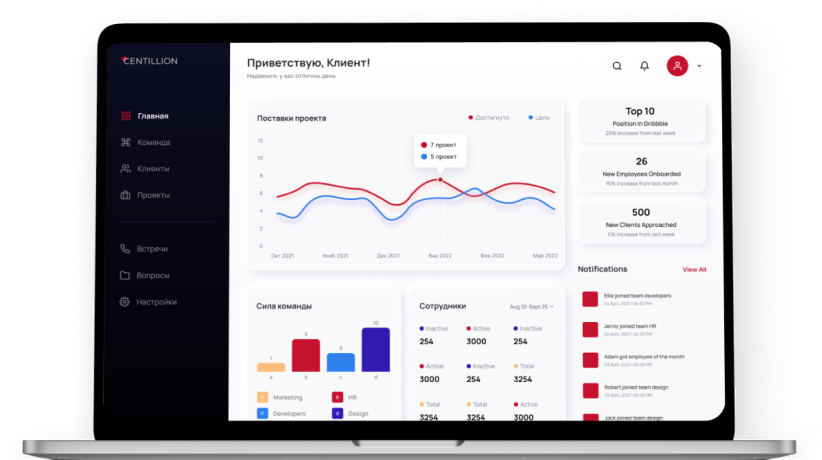Click the HR red color swatch
Viewport: 822px width, 460px height.
point(337,397)
